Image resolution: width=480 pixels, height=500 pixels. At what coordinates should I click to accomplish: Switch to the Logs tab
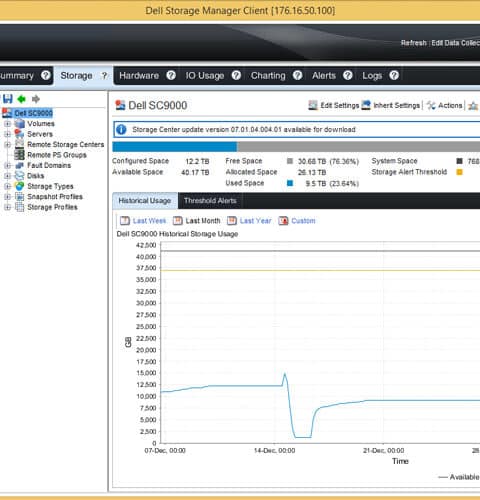coord(372,76)
